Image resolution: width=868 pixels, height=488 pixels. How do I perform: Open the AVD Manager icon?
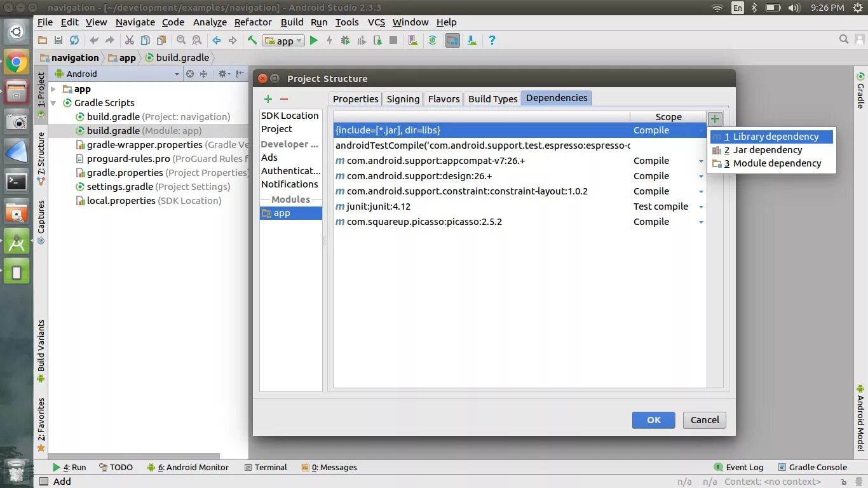pyautogui.click(x=413, y=40)
